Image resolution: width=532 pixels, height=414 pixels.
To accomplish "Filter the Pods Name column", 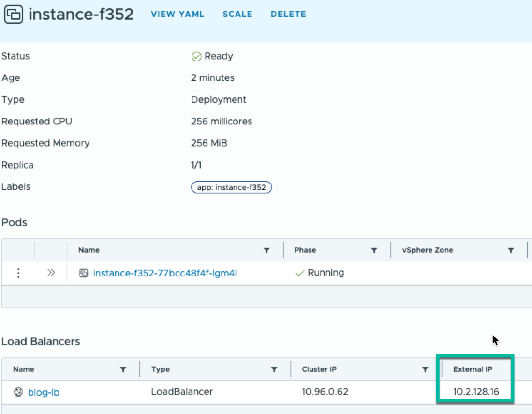I will (x=266, y=250).
